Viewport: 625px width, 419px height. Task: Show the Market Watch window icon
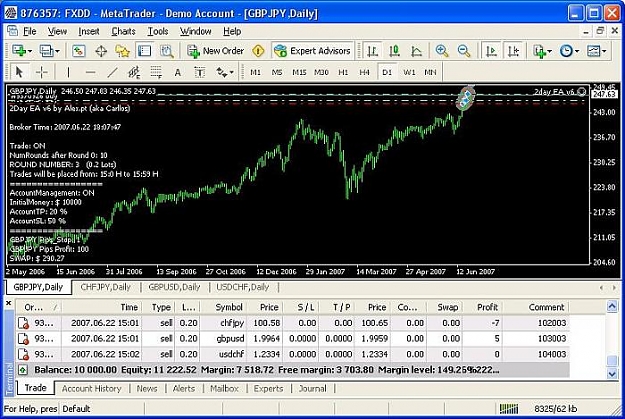(79, 51)
